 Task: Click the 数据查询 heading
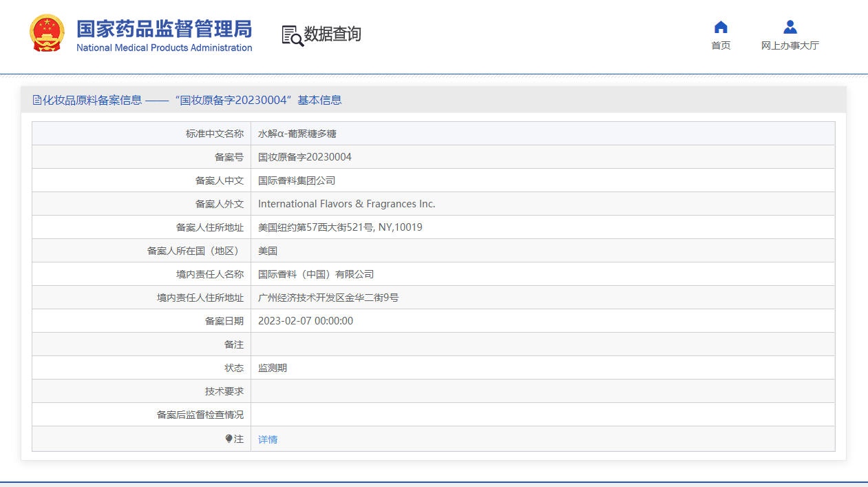click(332, 34)
